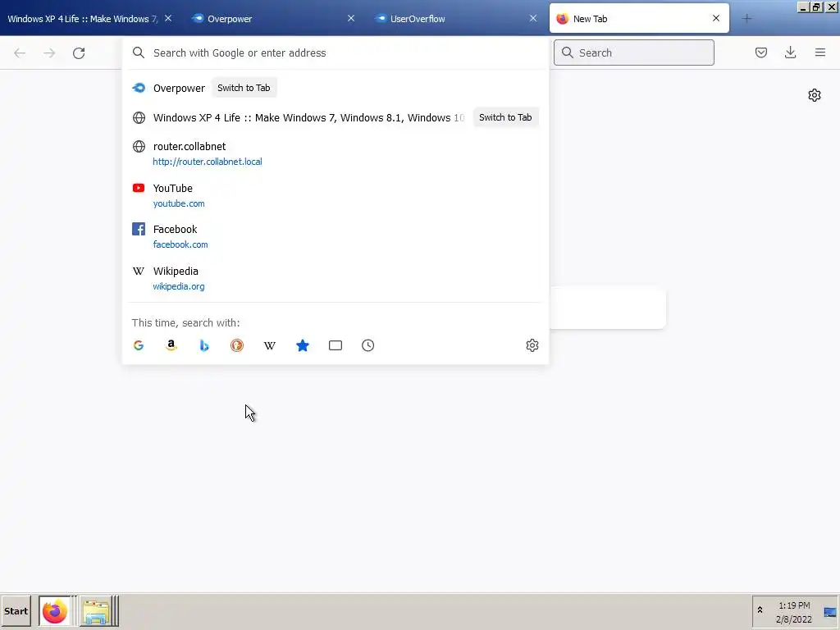This screenshot has width=840, height=630.
Task: Choose the Facebook suggestion
Action: (336, 236)
